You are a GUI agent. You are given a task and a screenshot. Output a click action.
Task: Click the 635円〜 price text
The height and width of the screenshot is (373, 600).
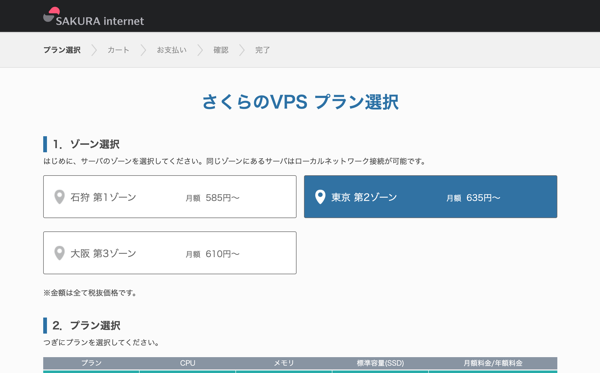(x=483, y=198)
